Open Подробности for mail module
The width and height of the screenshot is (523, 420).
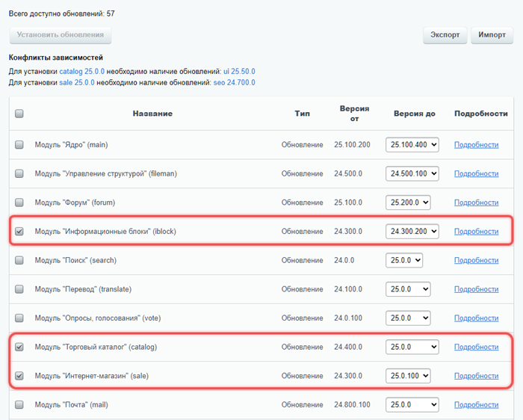point(477,404)
